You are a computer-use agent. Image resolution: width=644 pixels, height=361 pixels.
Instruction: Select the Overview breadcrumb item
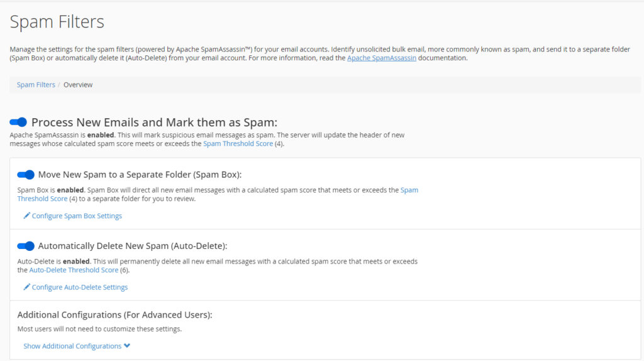[78, 85]
